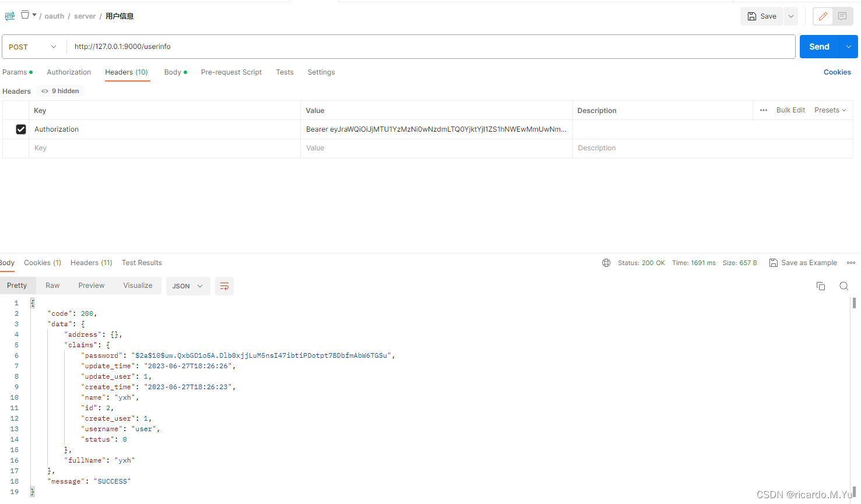Select the Raw view

tap(52, 286)
